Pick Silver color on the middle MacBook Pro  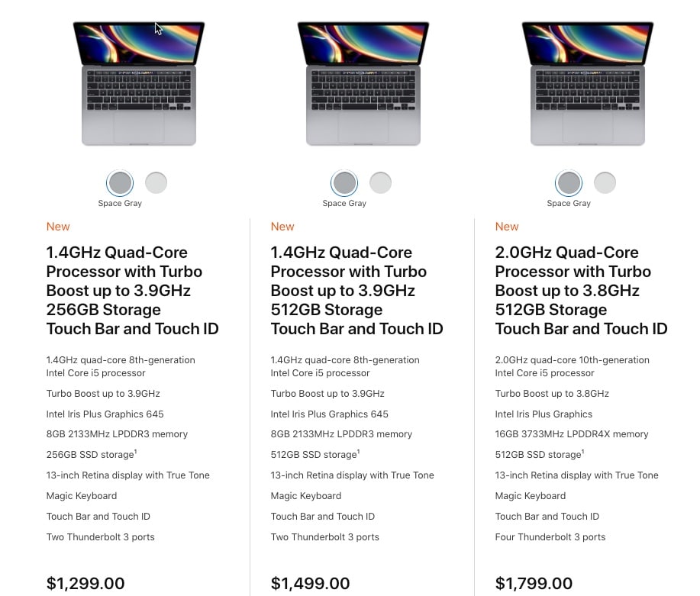pos(380,183)
